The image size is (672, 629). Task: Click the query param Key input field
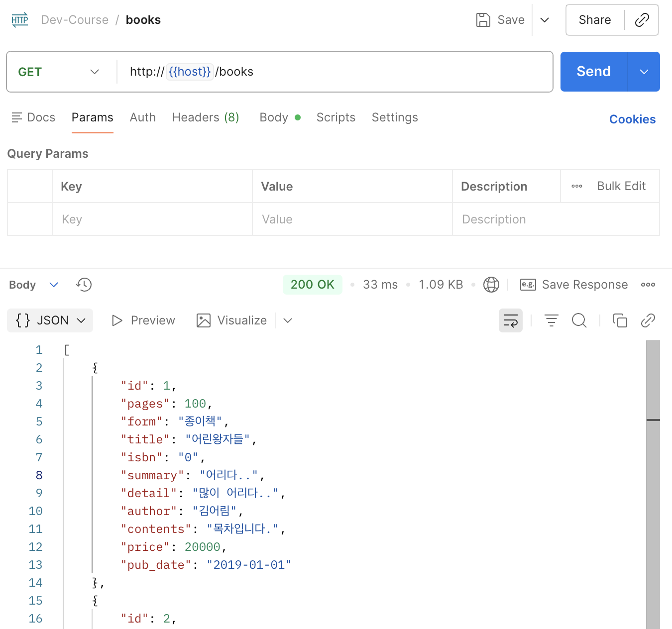click(152, 219)
